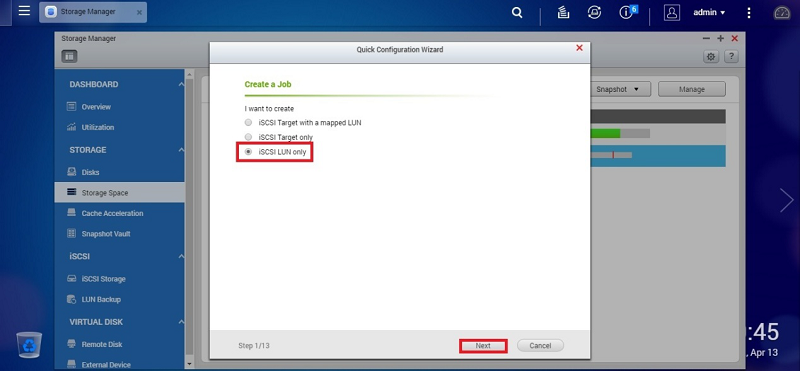Click the Storage Manager help icon

coord(731,57)
